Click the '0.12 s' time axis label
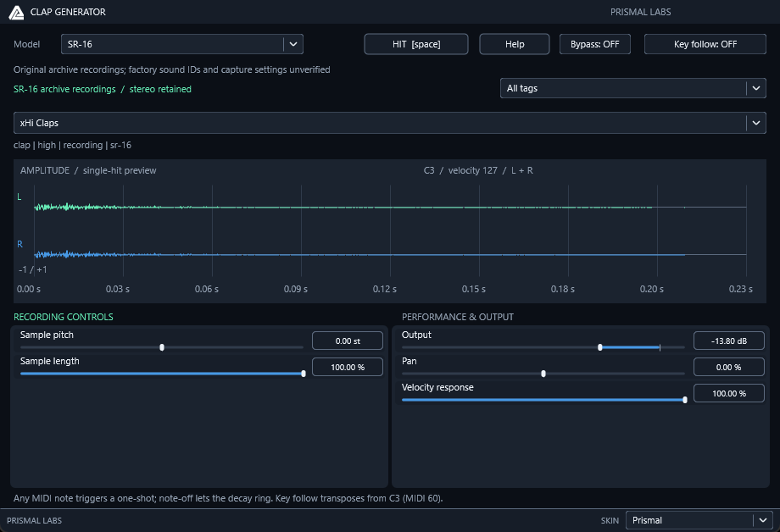The height and width of the screenshot is (532, 780). 385,289
